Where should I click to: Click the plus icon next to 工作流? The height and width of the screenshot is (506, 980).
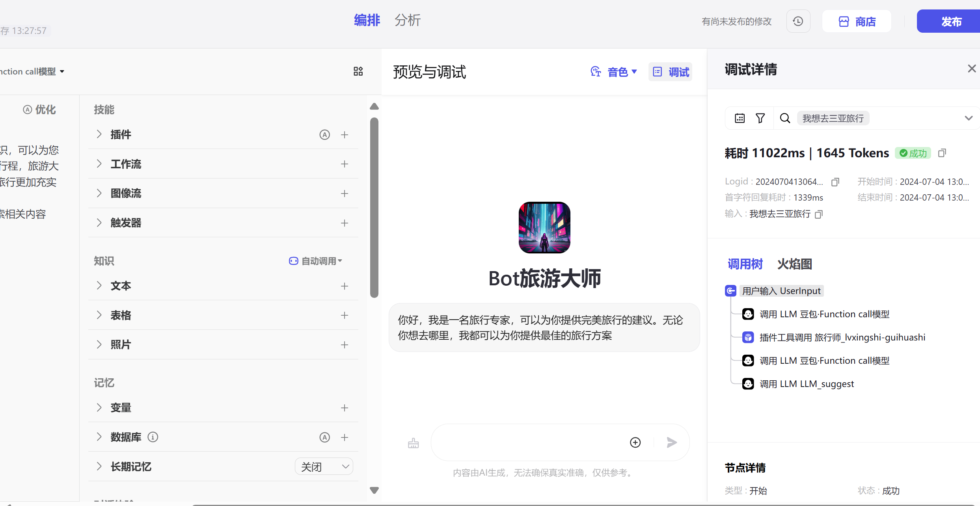[345, 164]
